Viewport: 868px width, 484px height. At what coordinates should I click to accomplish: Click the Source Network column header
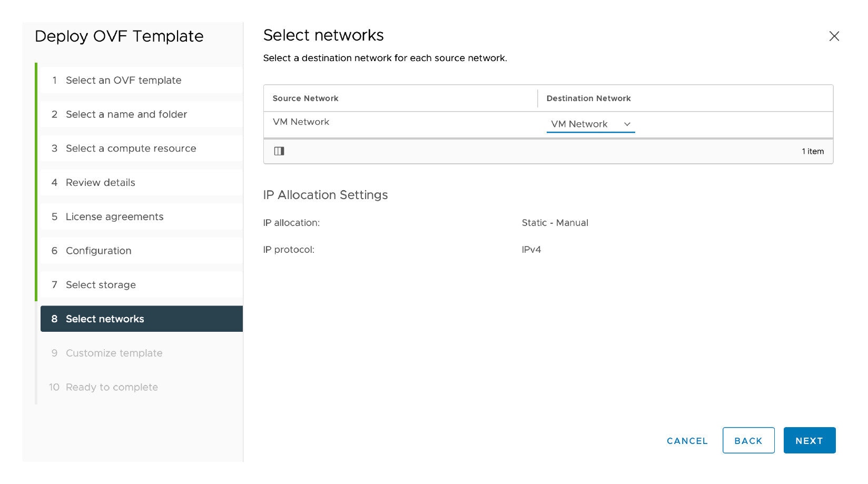(305, 98)
